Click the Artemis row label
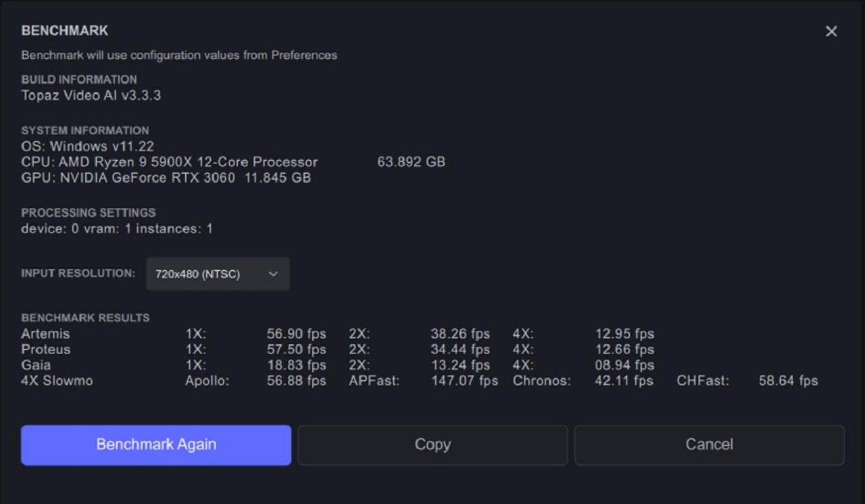Screen dimensions: 865x504 (45, 334)
